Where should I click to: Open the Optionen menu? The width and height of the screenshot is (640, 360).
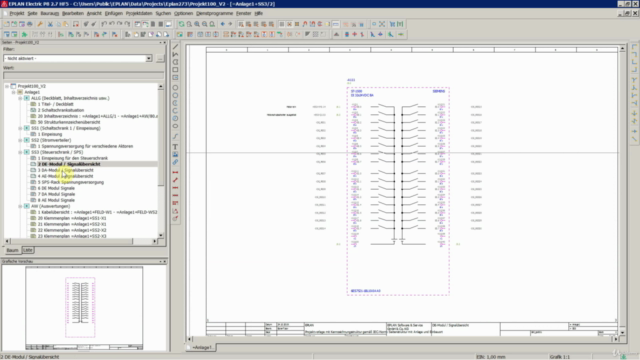(183, 13)
